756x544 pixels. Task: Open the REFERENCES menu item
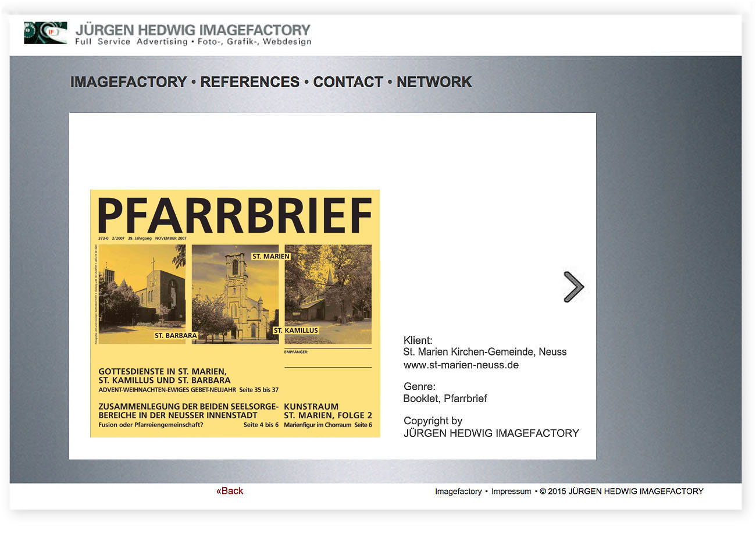(250, 82)
